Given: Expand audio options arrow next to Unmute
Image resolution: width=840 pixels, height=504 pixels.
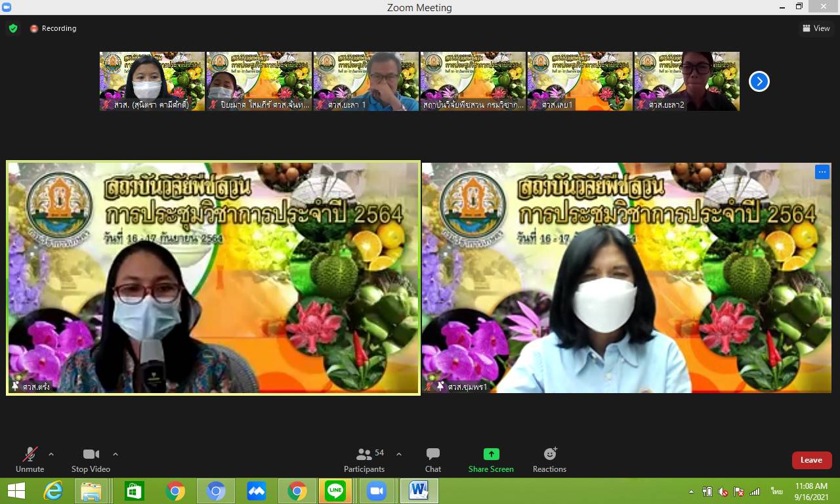Looking at the screenshot, I should tap(51, 454).
